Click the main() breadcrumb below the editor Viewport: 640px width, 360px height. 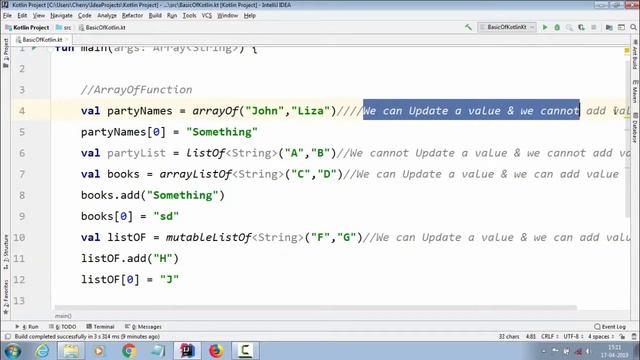(63, 316)
